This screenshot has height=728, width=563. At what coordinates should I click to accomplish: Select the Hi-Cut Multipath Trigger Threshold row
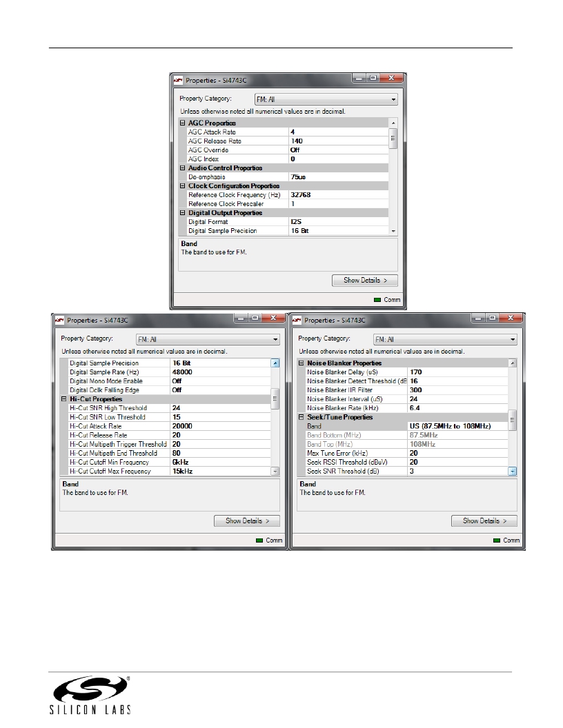point(169,445)
